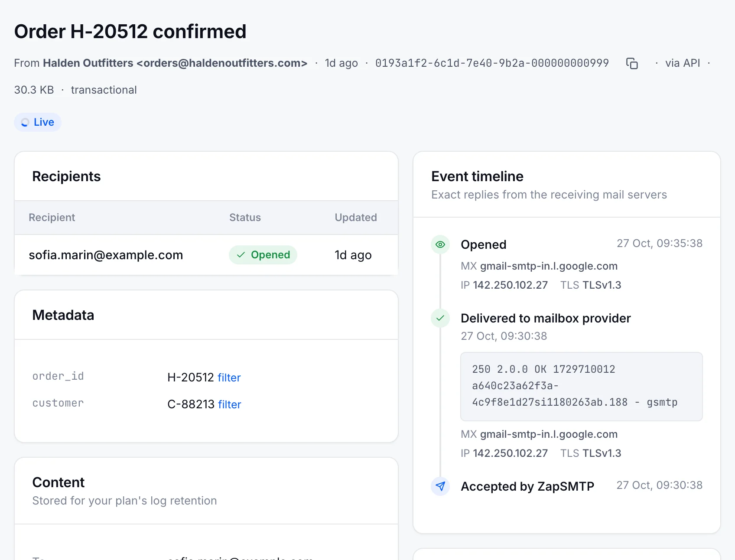This screenshot has width=735, height=560.
Task: Click the Event timeline heading
Action: 478,176
